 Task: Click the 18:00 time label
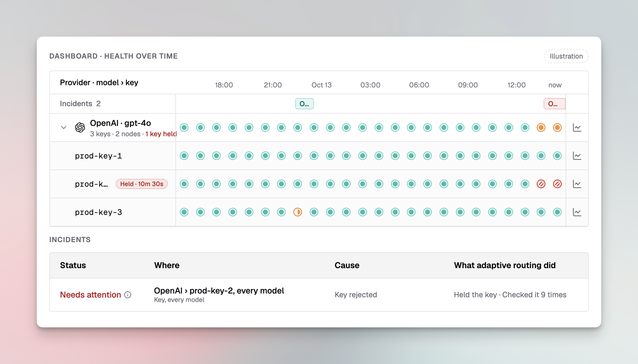224,85
